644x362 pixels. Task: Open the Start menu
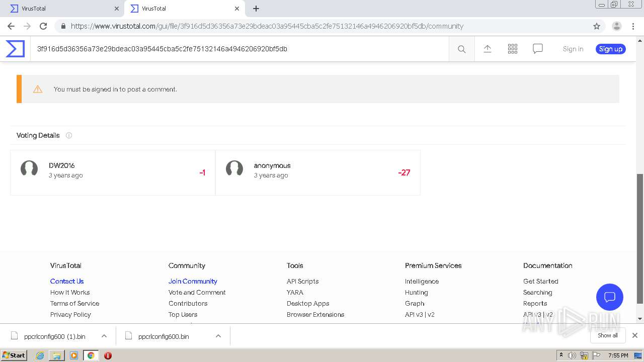pyautogui.click(x=14, y=355)
